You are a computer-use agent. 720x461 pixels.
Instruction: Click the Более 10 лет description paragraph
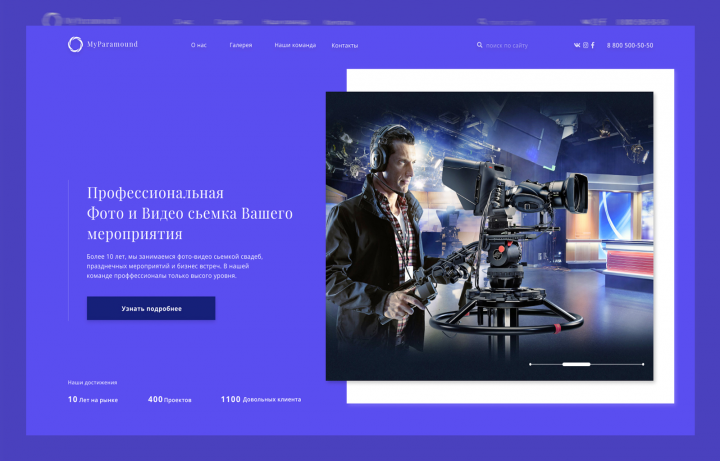point(174,266)
